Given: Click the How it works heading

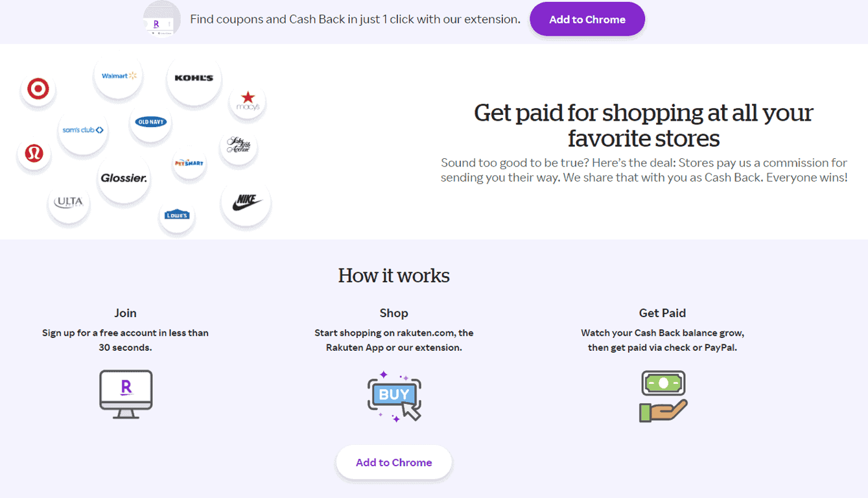Looking at the screenshot, I should [x=393, y=276].
